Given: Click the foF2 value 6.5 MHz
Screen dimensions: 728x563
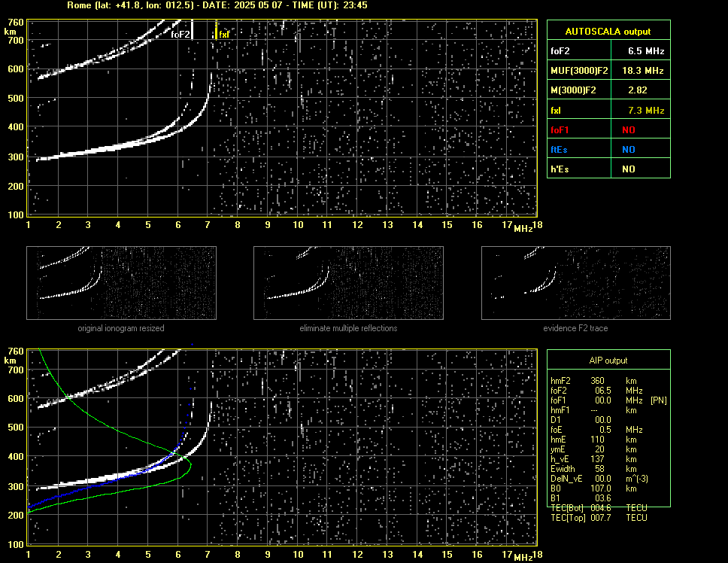Looking at the screenshot, I should tap(646, 51).
